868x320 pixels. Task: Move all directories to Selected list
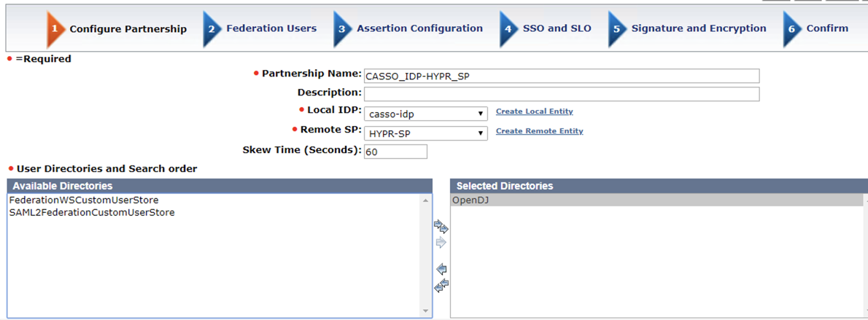click(x=441, y=227)
